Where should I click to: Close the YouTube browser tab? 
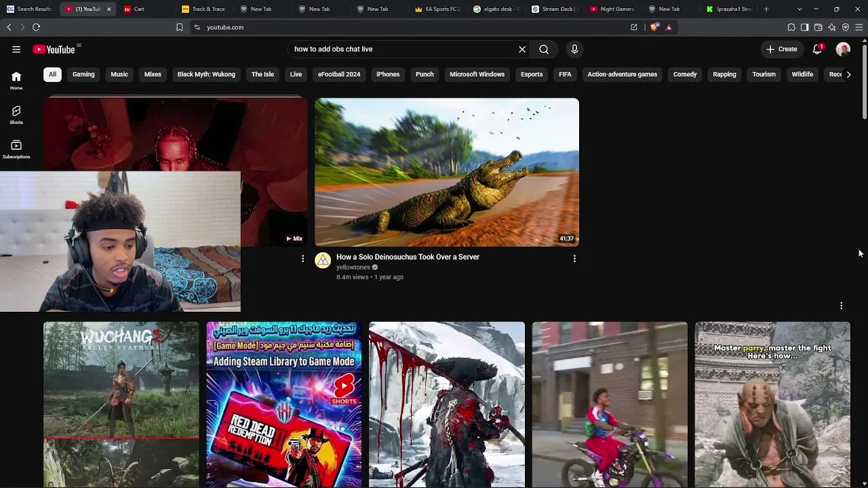pos(108,9)
